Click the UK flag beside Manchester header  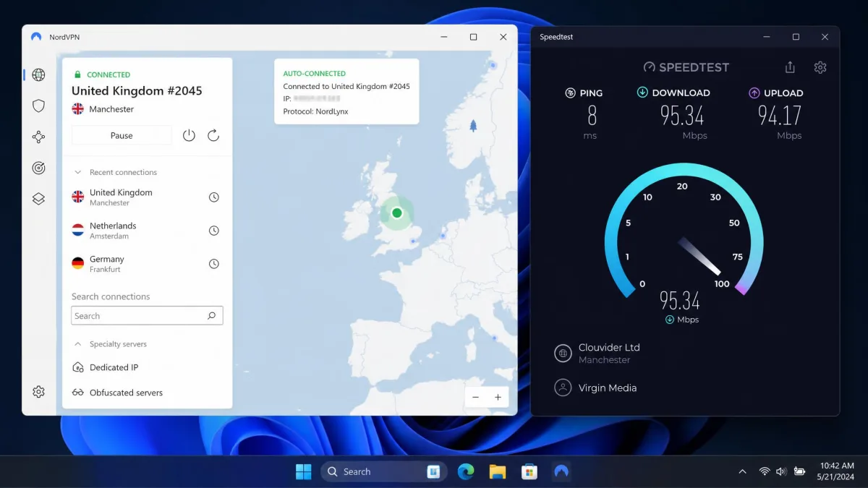pyautogui.click(x=78, y=109)
